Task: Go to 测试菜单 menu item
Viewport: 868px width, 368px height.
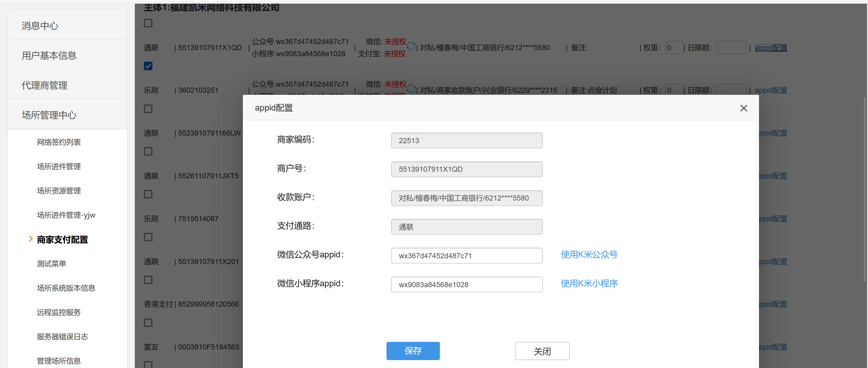Action: point(52,263)
